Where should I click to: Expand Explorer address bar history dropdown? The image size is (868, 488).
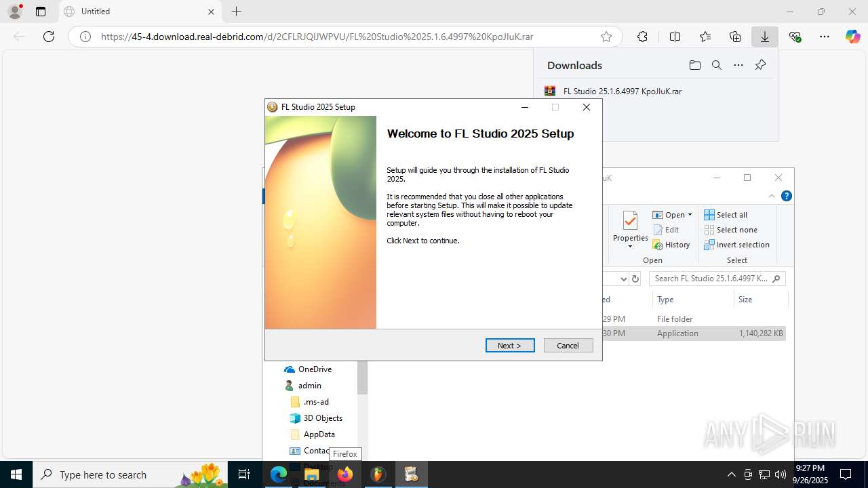coord(624,279)
